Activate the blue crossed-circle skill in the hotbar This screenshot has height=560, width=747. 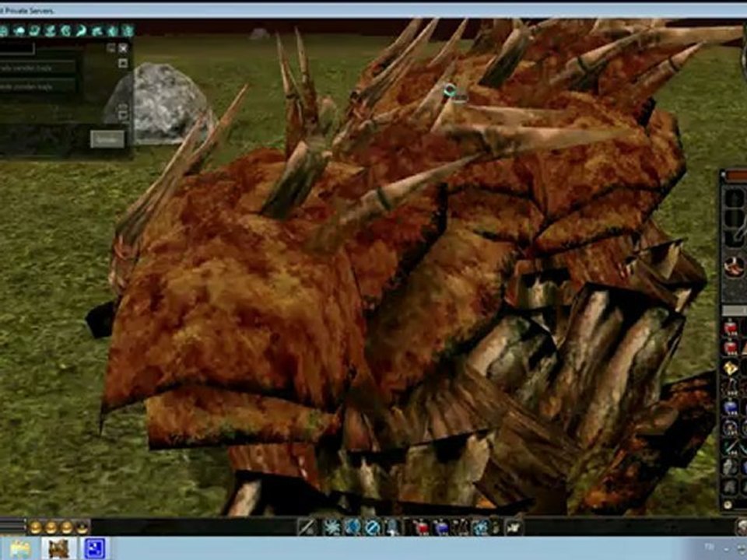pyautogui.click(x=372, y=527)
